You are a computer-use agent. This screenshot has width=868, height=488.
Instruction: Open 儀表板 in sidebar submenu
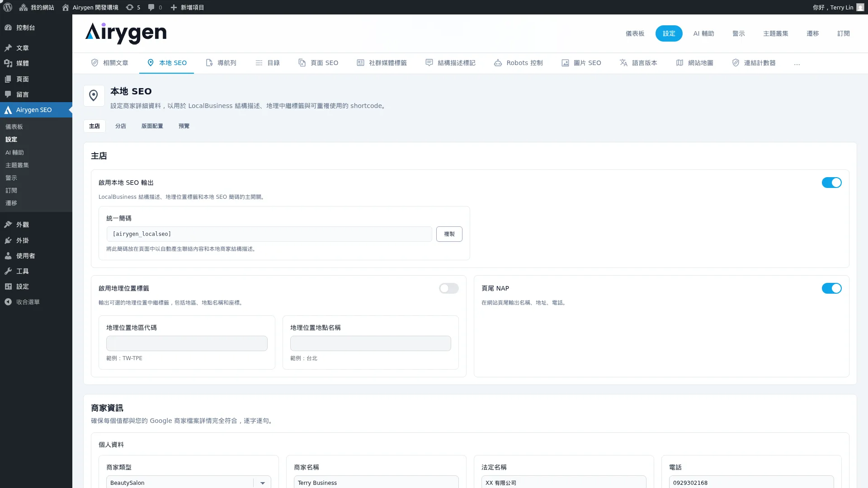click(14, 127)
